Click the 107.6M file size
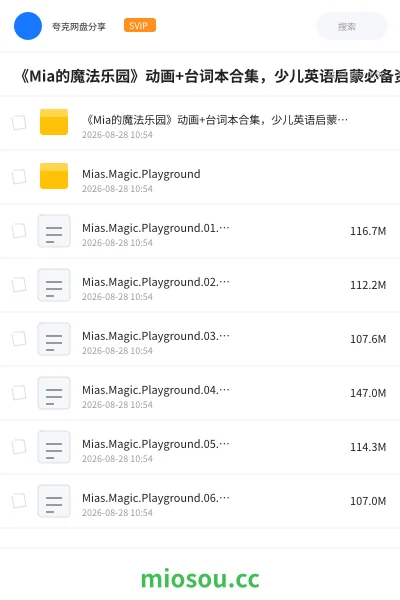Viewport: 400px width, 600px height. (x=368, y=339)
